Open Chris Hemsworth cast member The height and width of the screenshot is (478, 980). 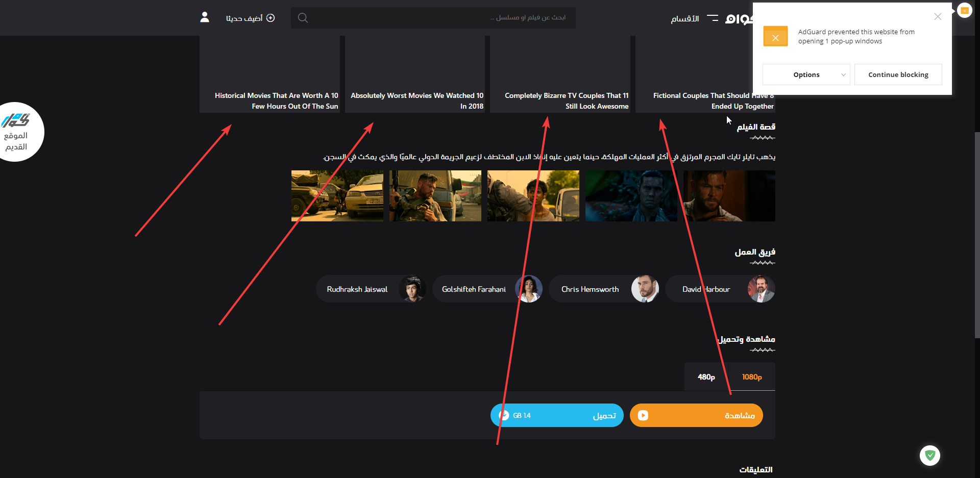(x=604, y=289)
